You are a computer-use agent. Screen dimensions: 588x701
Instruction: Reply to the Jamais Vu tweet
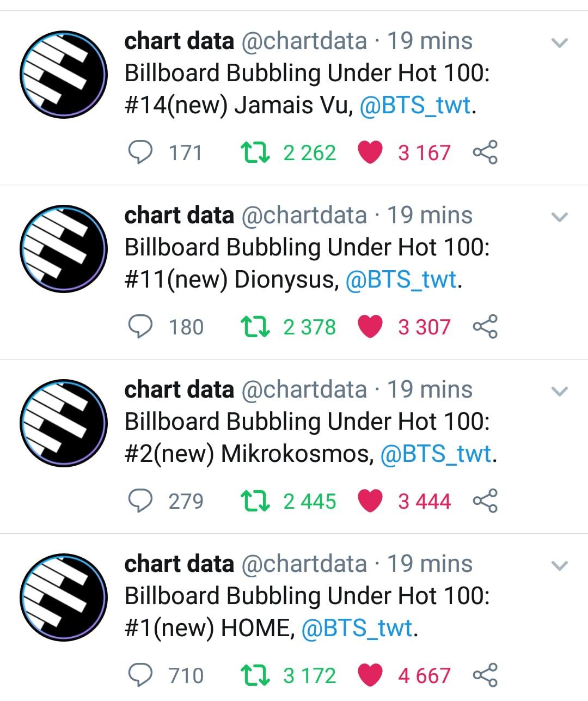pyautogui.click(x=140, y=153)
